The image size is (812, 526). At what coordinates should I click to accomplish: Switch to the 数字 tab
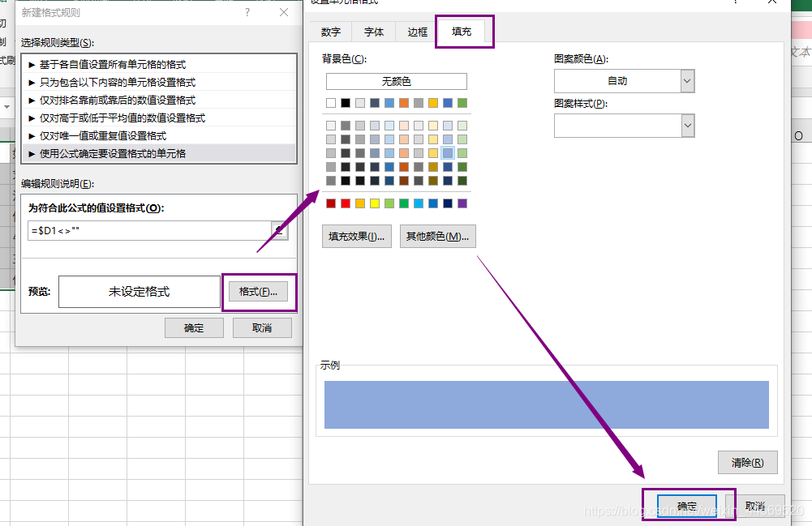pyautogui.click(x=330, y=32)
